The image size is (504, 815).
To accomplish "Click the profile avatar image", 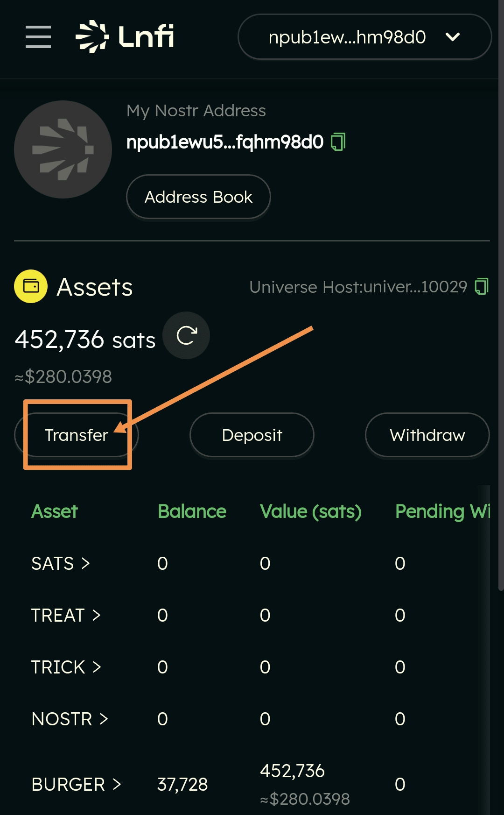I will (63, 149).
